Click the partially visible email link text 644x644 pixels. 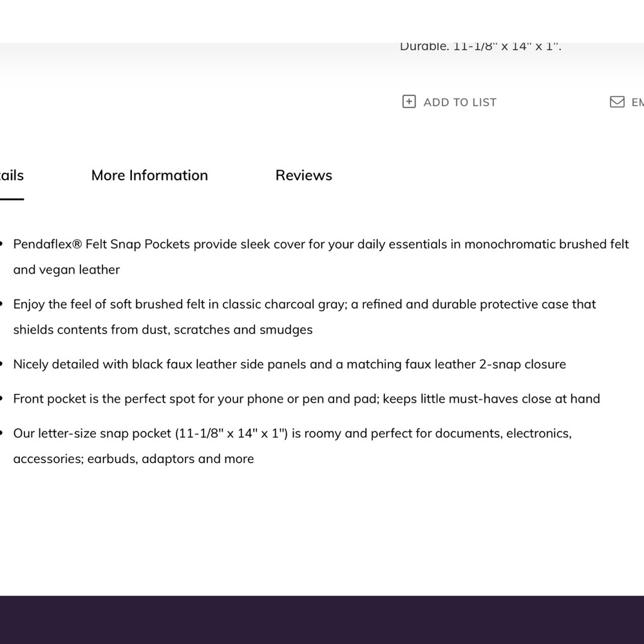tap(637, 102)
